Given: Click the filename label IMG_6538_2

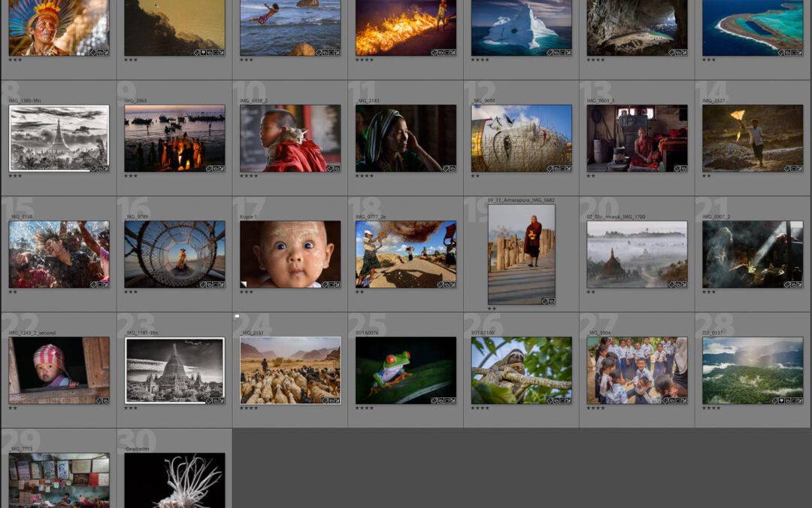Looking at the screenshot, I should click(254, 101).
